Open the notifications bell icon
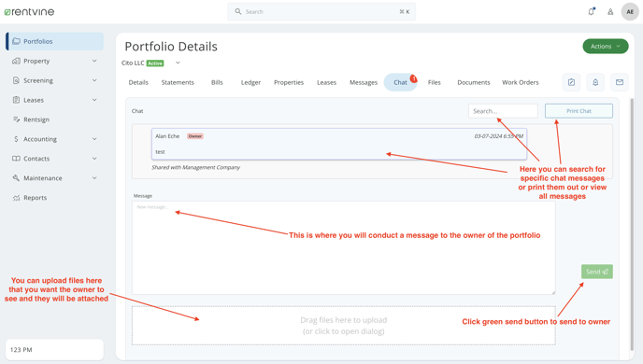This screenshot has height=364, width=643. pyautogui.click(x=592, y=11)
